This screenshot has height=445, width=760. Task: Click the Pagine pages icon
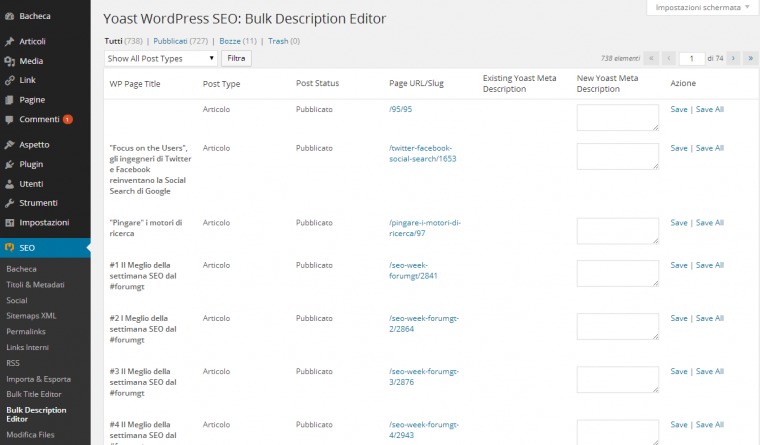[x=9, y=100]
